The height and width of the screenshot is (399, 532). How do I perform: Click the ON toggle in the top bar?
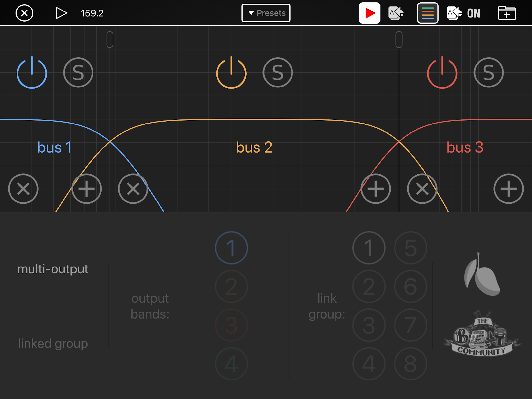[473, 13]
